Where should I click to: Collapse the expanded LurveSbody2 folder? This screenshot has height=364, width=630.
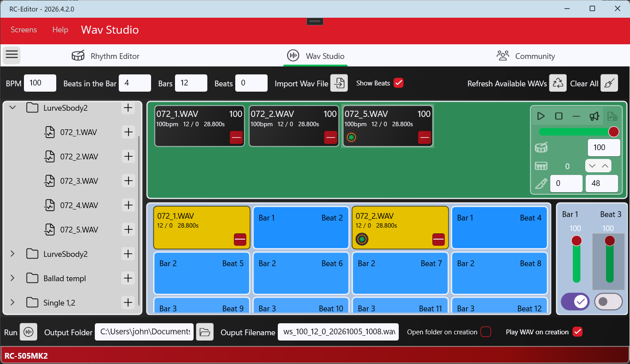12,107
